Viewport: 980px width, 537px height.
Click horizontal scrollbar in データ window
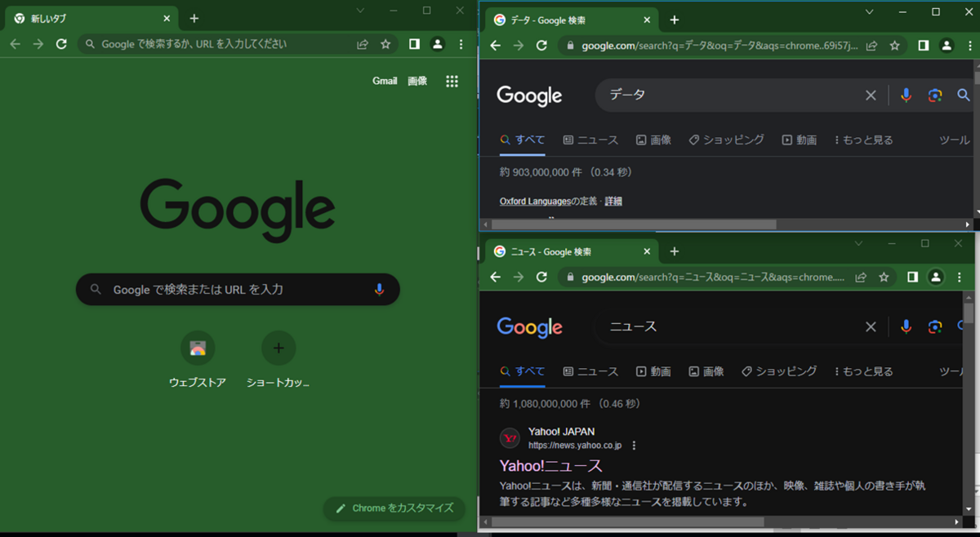coord(633,224)
